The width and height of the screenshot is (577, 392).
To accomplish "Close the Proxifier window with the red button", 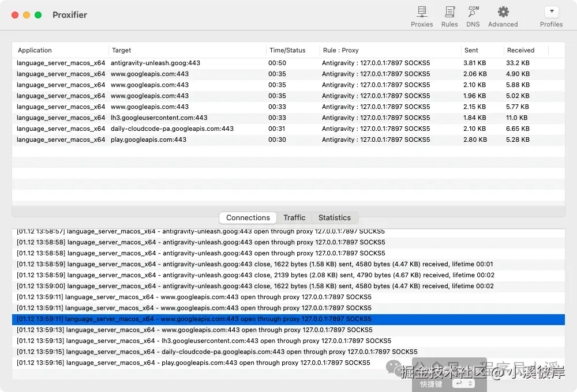I will click(x=15, y=15).
